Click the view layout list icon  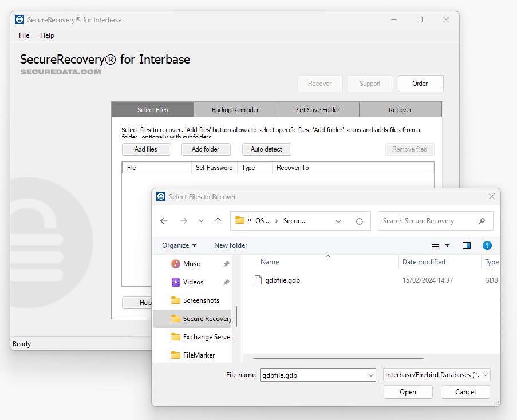435,245
